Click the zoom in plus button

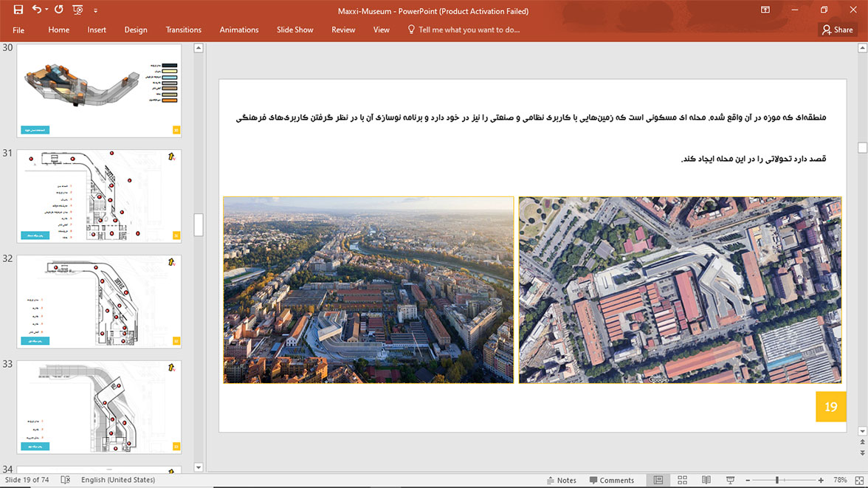click(x=821, y=480)
